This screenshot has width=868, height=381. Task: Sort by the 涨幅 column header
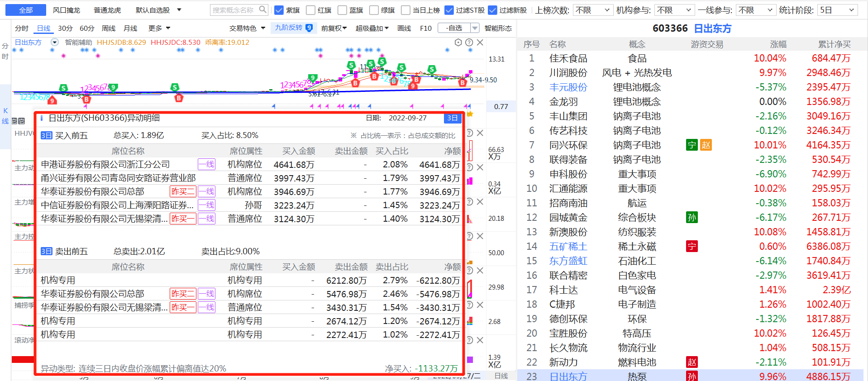tap(778, 44)
